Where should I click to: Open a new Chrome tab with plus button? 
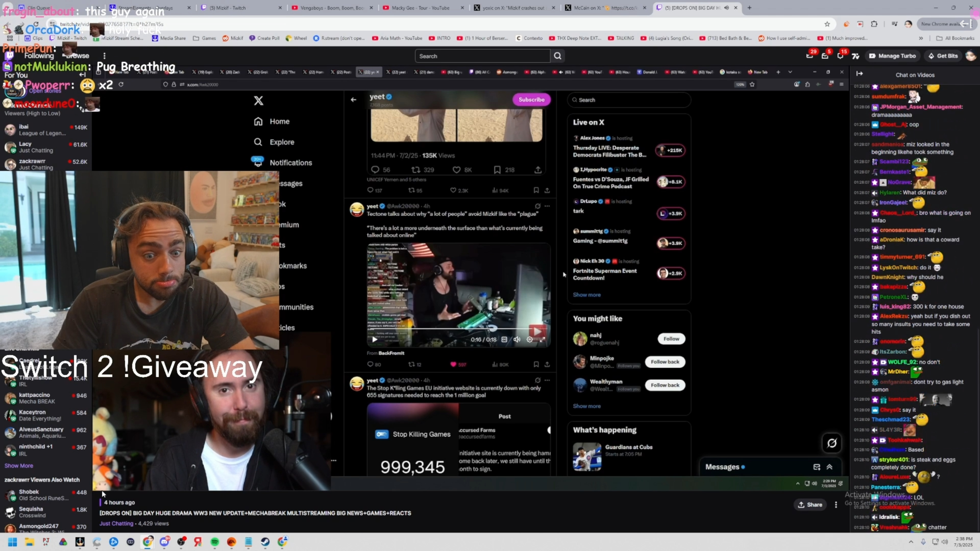(750, 8)
